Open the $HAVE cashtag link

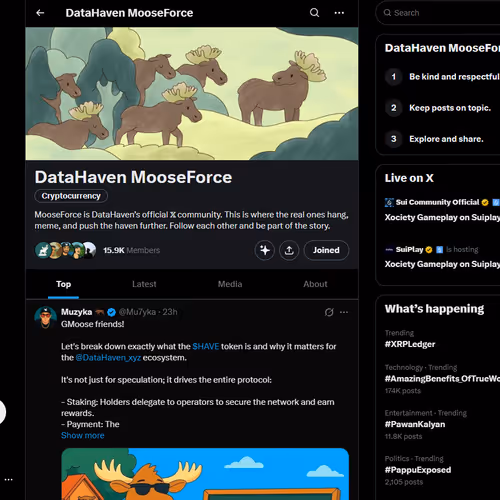206,346
